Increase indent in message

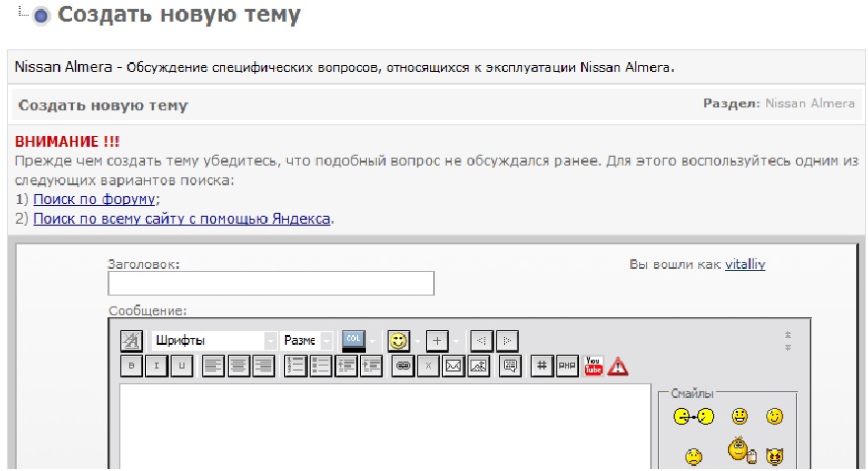(x=371, y=366)
